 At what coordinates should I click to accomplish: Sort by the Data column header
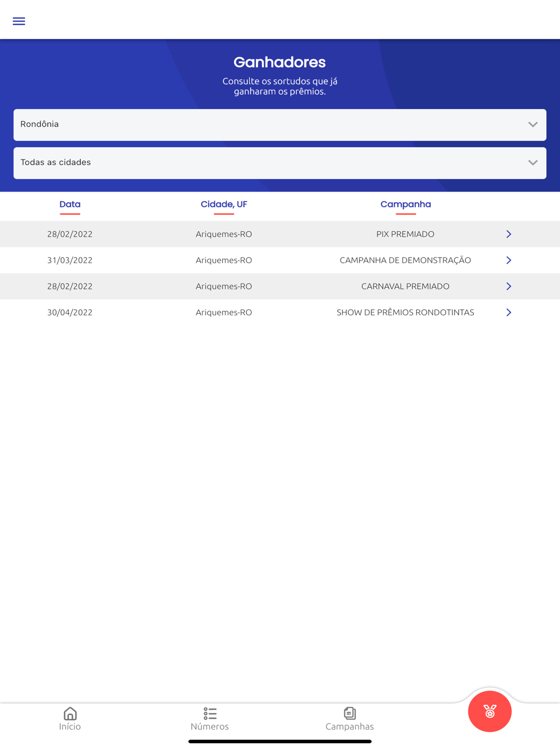click(x=70, y=204)
